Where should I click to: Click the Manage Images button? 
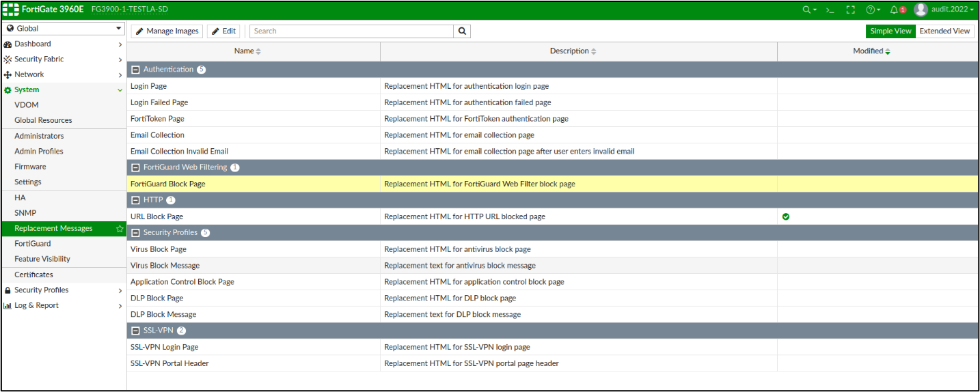167,31
